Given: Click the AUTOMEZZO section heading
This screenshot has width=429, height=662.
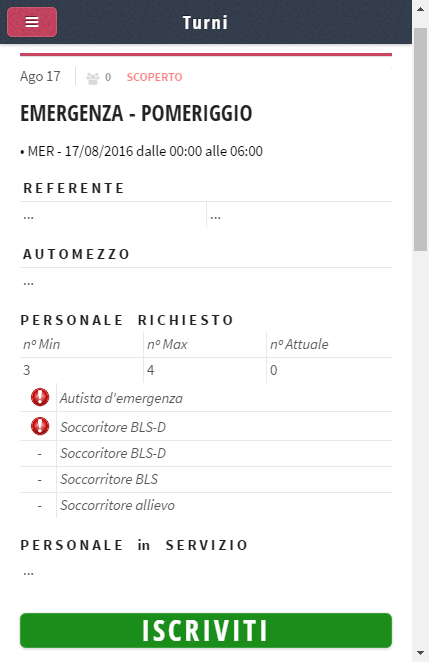Looking at the screenshot, I should click(x=76, y=254).
